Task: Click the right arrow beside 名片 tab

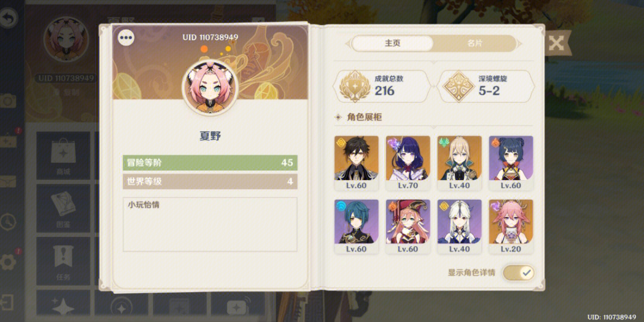Action: 519,43
